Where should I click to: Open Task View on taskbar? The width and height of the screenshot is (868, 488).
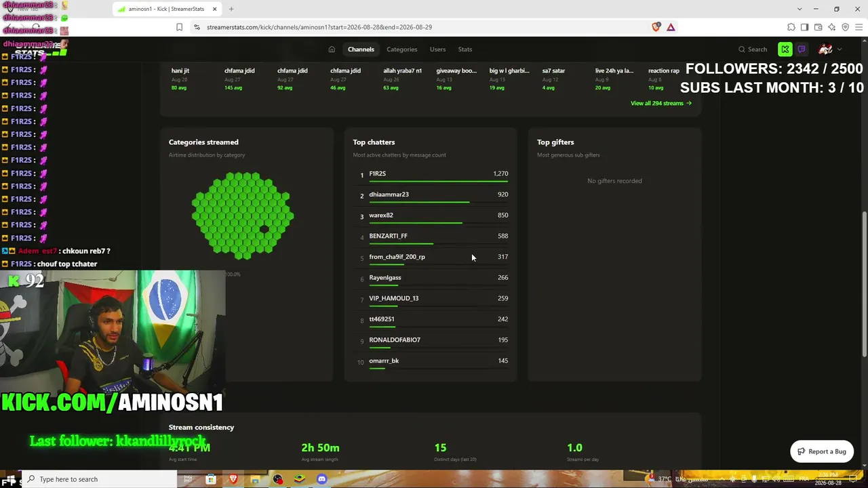click(x=188, y=479)
